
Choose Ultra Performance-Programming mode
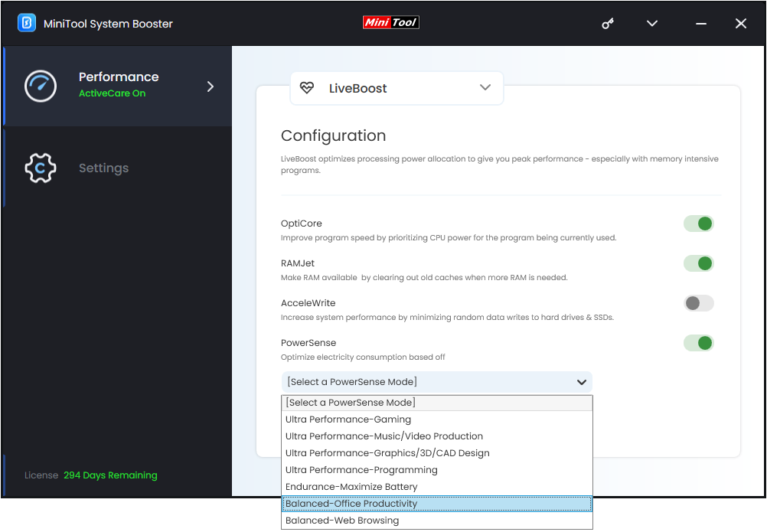tap(437, 470)
